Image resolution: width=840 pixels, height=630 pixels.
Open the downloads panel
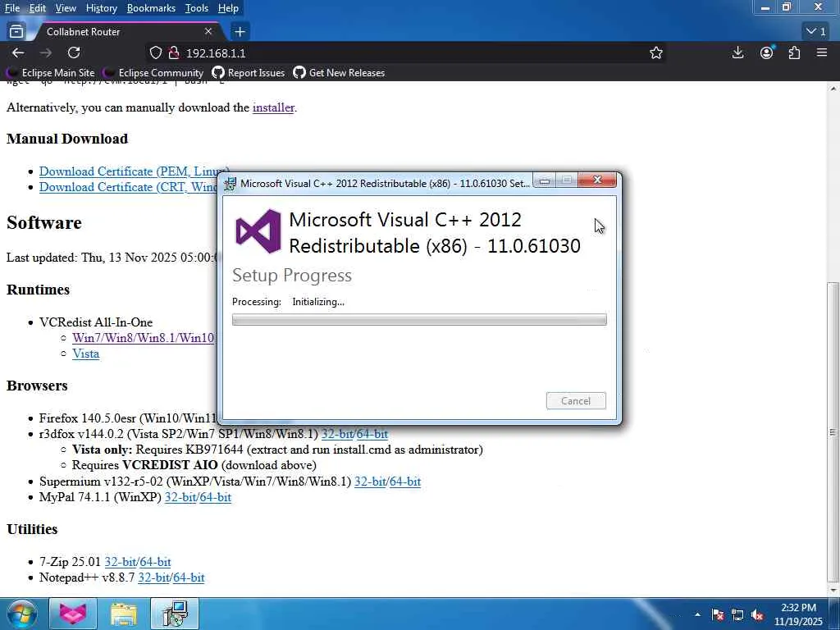737,52
